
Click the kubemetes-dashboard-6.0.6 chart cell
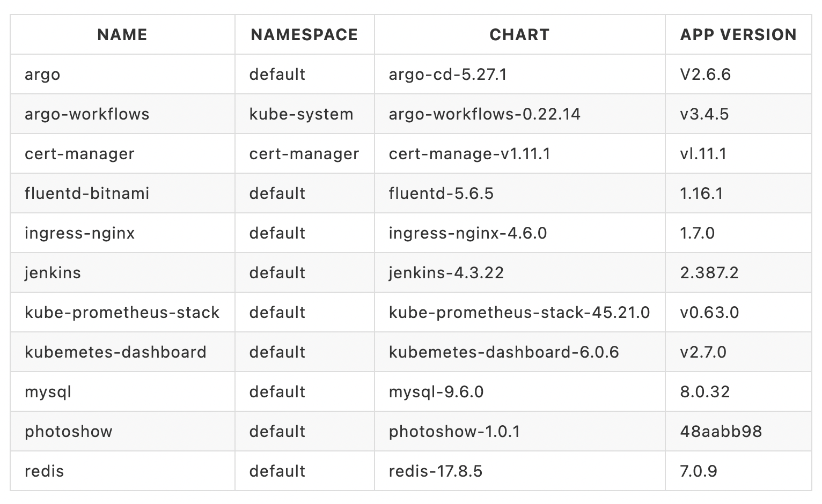[x=504, y=352]
